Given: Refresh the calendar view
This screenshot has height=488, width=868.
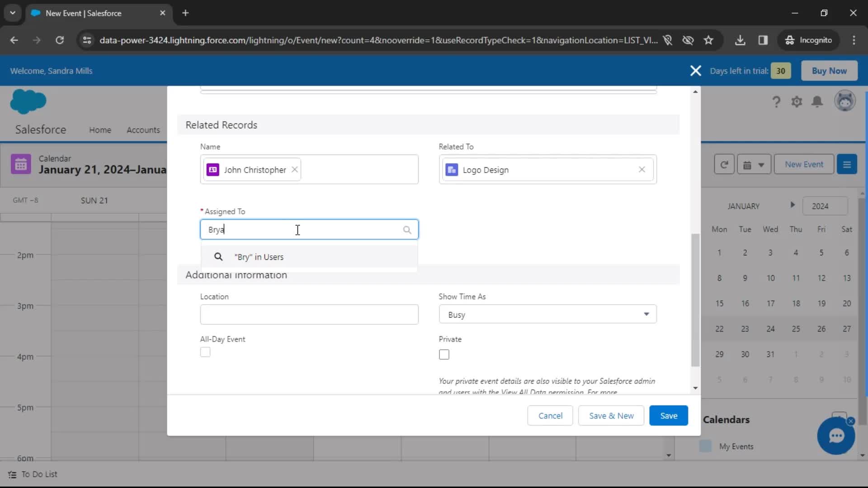Looking at the screenshot, I should coord(724,164).
